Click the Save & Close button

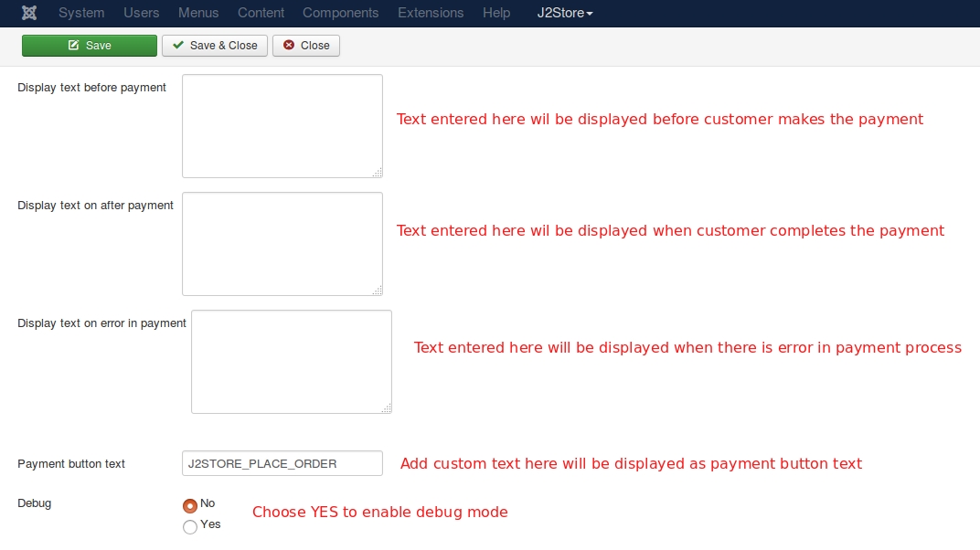[215, 46]
